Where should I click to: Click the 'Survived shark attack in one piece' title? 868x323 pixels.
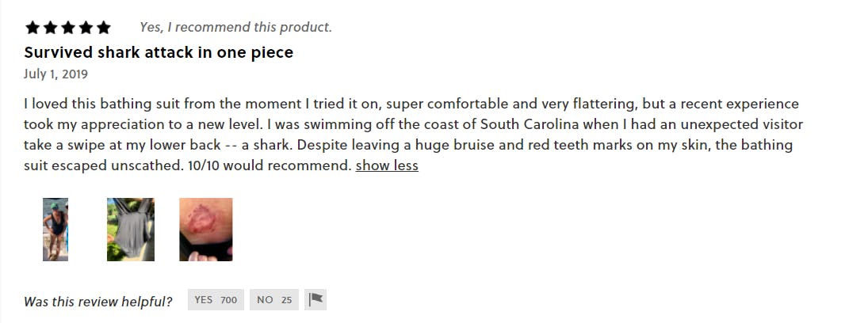point(159,53)
